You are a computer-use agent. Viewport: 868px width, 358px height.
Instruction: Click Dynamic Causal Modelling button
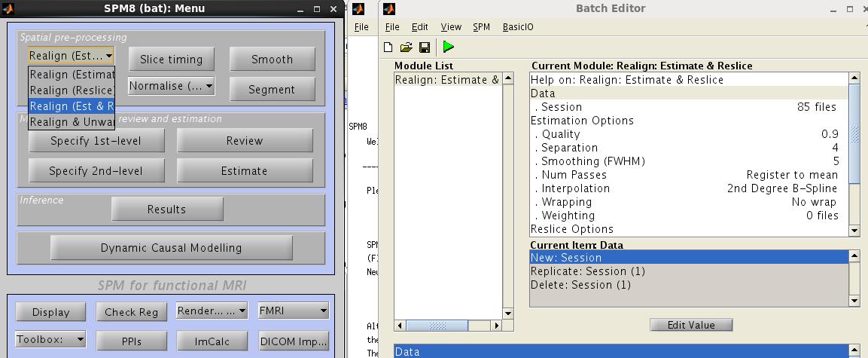tap(171, 248)
